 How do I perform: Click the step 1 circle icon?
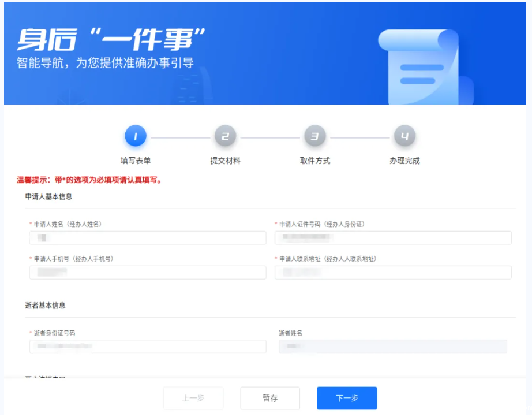click(136, 137)
